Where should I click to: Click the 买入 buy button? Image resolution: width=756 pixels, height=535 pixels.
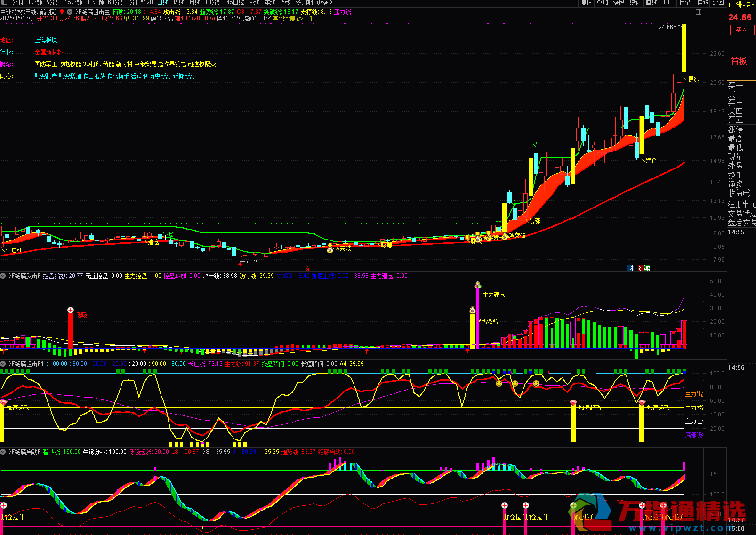(x=741, y=30)
